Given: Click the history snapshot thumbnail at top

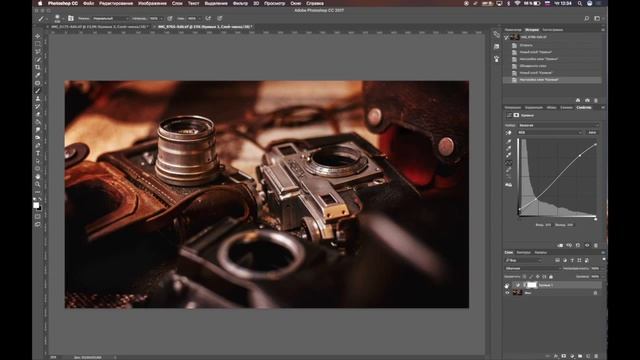Looking at the screenshot, I should 514,37.
